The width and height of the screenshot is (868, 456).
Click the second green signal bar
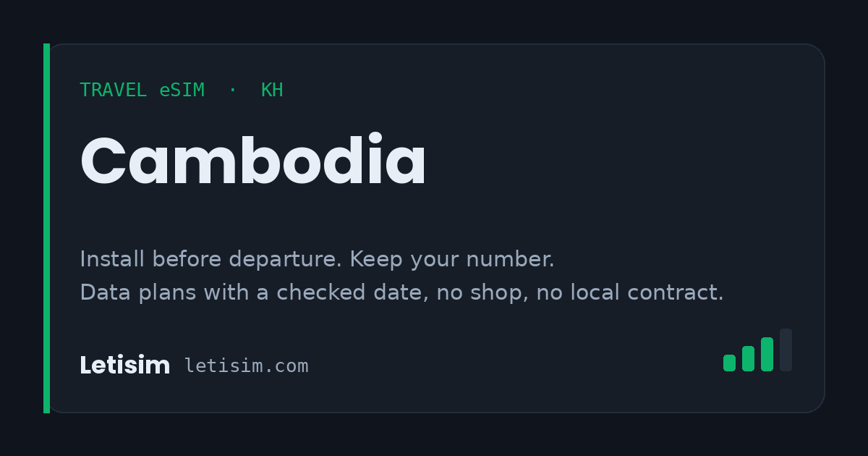point(748,359)
